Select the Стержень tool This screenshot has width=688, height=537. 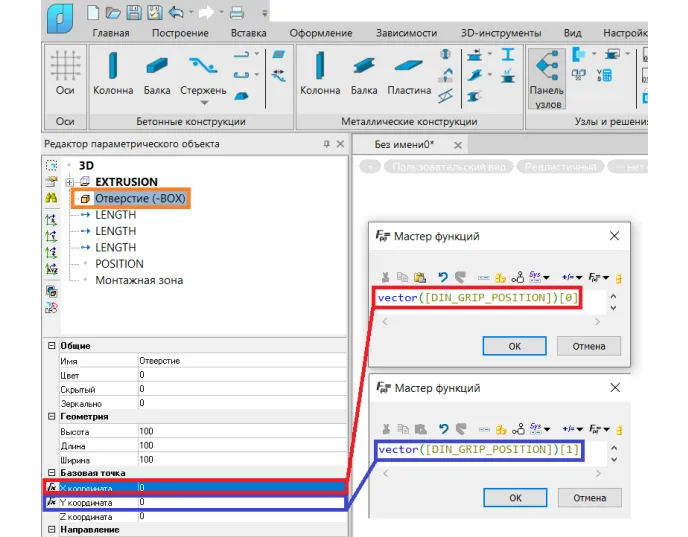(203, 73)
